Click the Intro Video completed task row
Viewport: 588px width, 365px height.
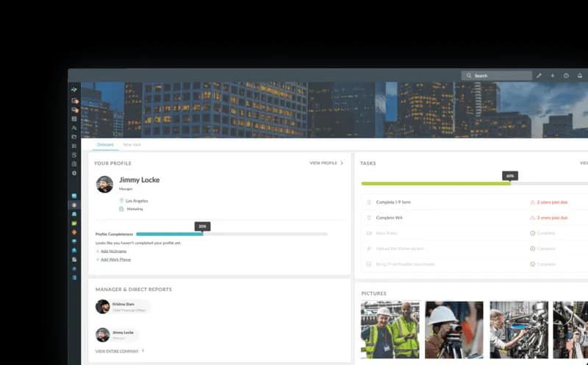475,233
